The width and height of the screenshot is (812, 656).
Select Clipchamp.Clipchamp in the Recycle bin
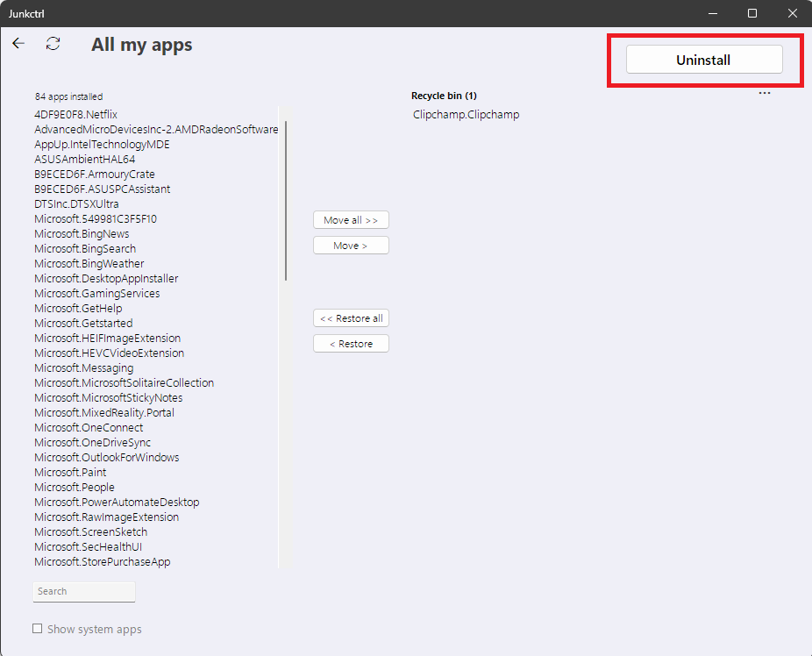click(466, 115)
